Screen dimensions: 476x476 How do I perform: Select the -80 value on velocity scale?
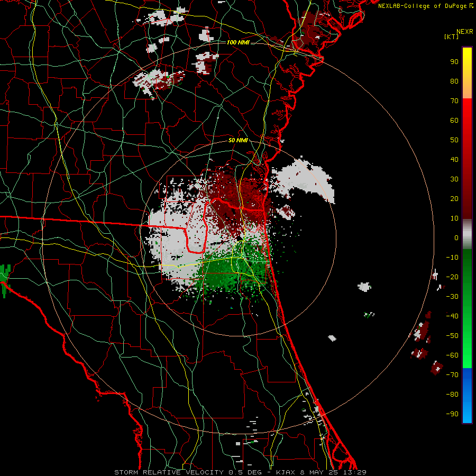(452, 395)
